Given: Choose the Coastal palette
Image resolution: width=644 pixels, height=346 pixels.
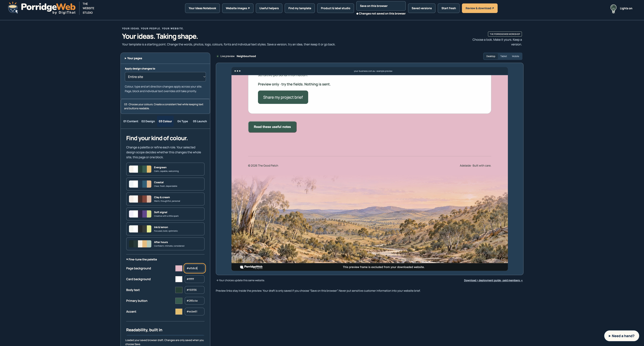Looking at the screenshot, I should click(x=165, y=184).
